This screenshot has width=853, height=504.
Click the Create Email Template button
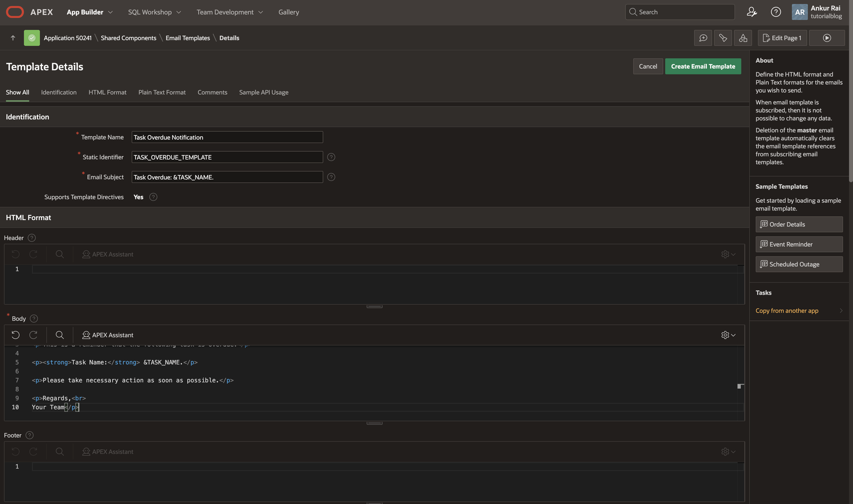703,67
